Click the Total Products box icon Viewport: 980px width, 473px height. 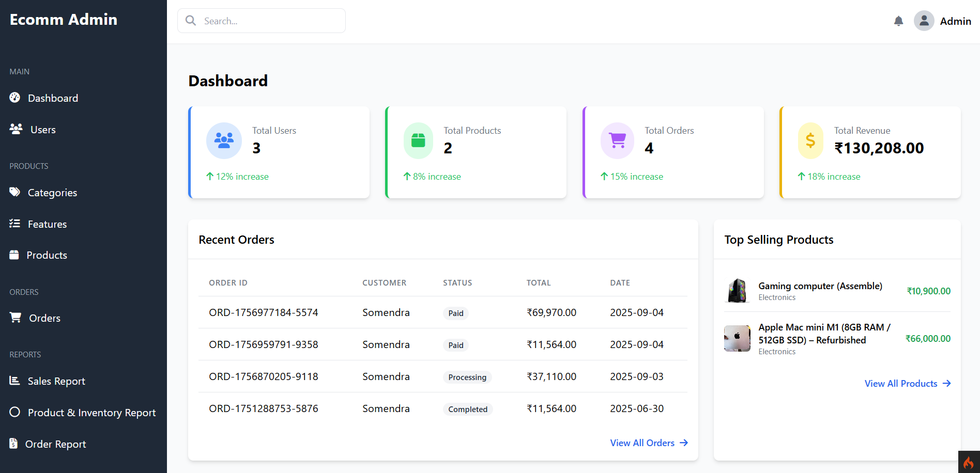pyautogui.click(x=418, y=140)
